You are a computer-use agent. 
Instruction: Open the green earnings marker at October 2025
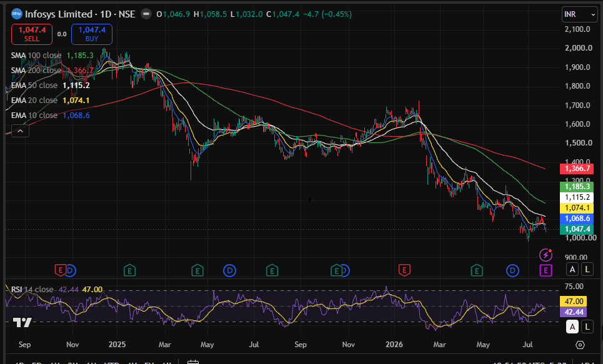pos(336,270)
